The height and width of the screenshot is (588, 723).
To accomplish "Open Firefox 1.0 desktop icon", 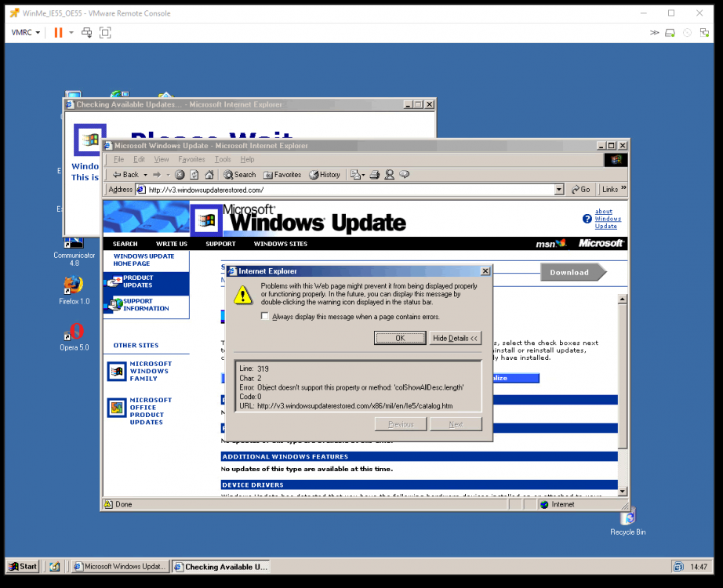I will coord(74,287).
